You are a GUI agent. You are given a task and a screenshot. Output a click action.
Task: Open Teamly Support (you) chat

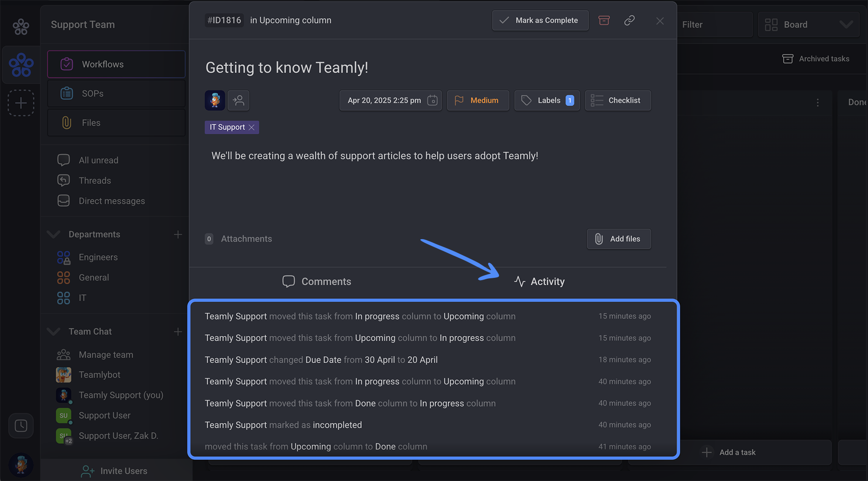[x=110, y=395]
